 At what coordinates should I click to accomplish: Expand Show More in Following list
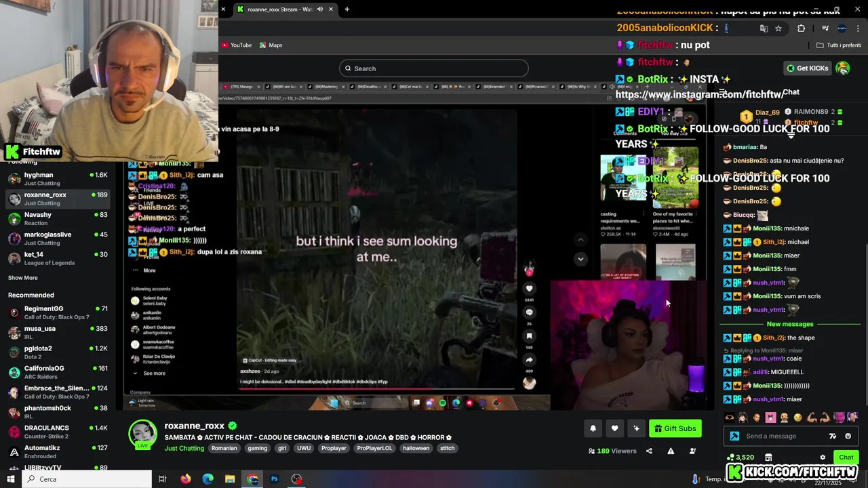click(23, 278)
